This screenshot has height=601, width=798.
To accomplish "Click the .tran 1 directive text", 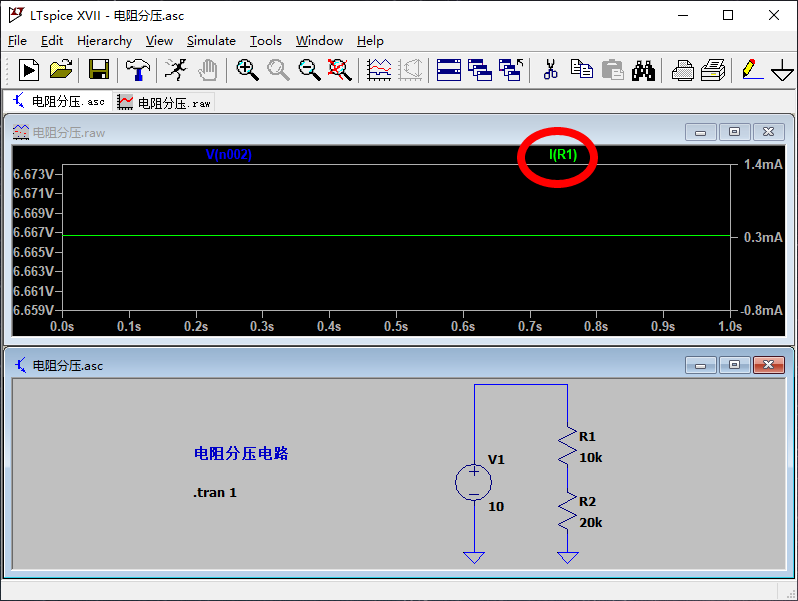I will point(215,493).
